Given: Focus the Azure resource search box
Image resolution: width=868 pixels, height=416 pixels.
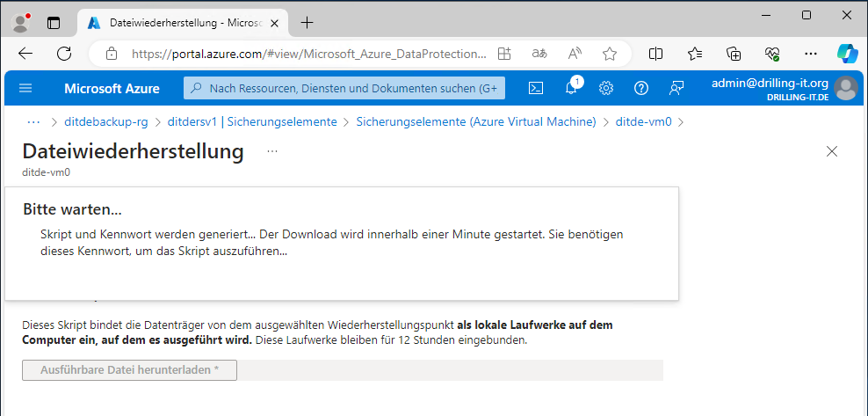Looking at the screenshot, I should 344,88.
